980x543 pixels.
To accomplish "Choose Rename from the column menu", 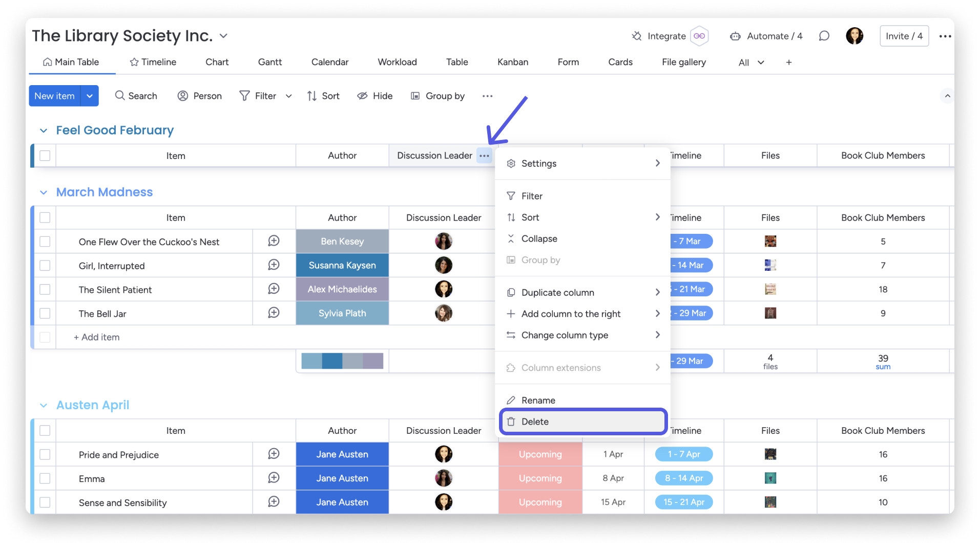I will pos(583,400).
